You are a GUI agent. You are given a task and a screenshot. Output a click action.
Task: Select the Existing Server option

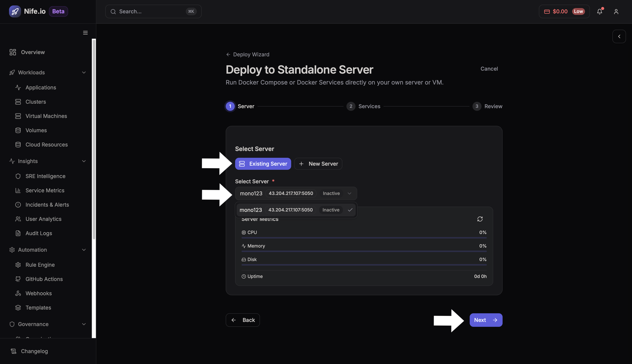263,164
